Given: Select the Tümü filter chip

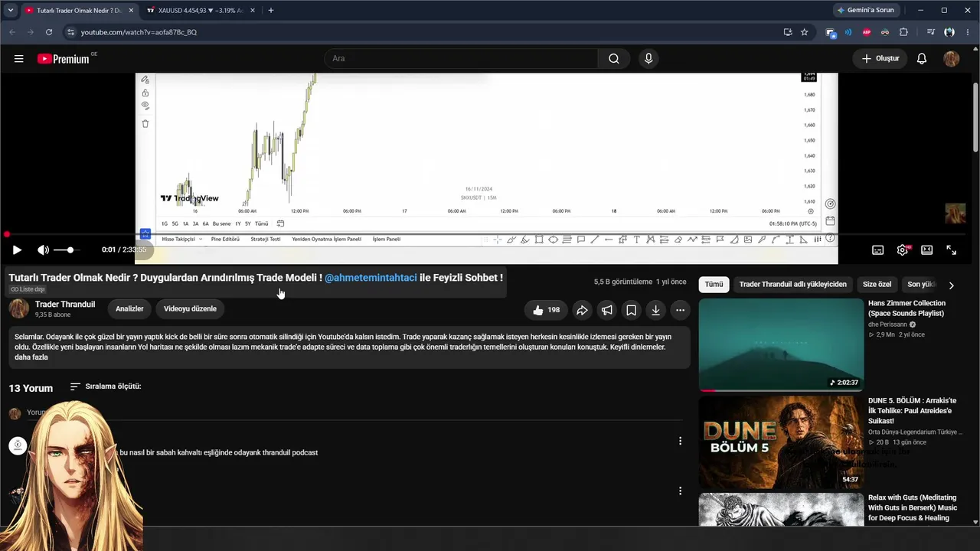Looking at the screenshot, I should pos(714,285).
